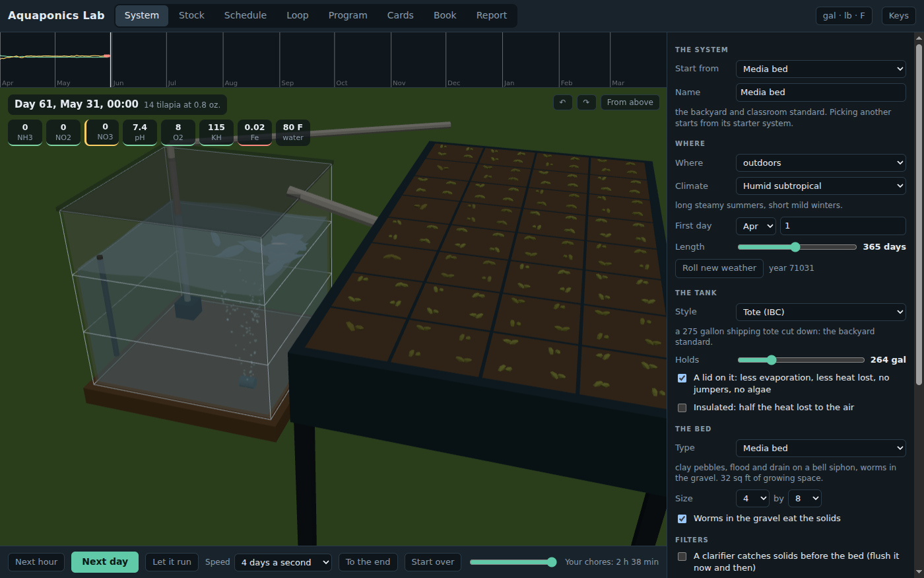Select the NO2 reading chip
Viewport: 924px width, 578px height.
63,132
